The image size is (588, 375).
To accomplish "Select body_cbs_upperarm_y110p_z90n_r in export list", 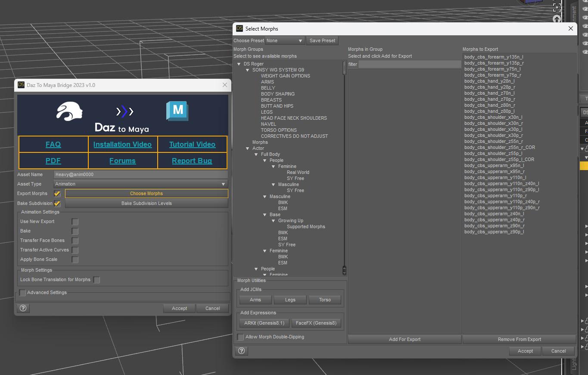I will (x=502, y=208).
